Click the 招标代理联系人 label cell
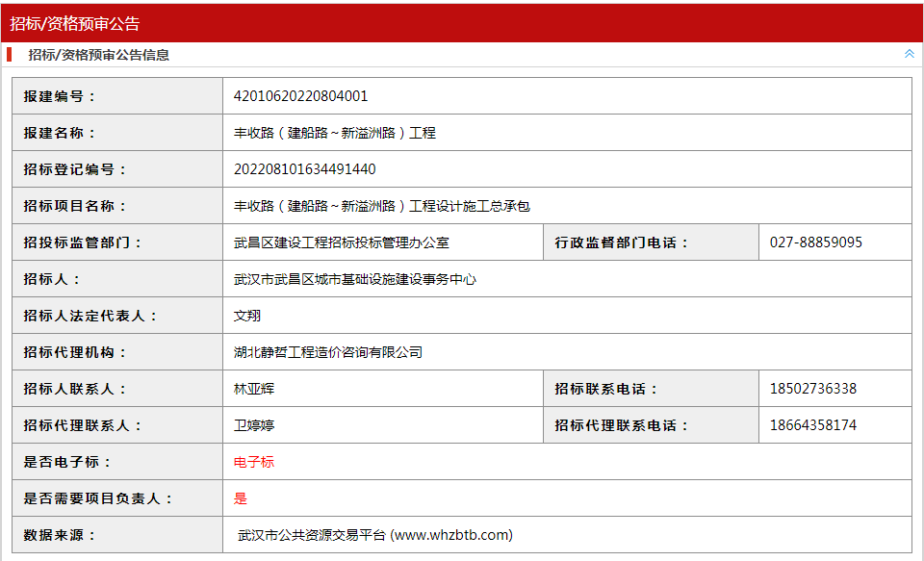 click(x=117, y=425)
